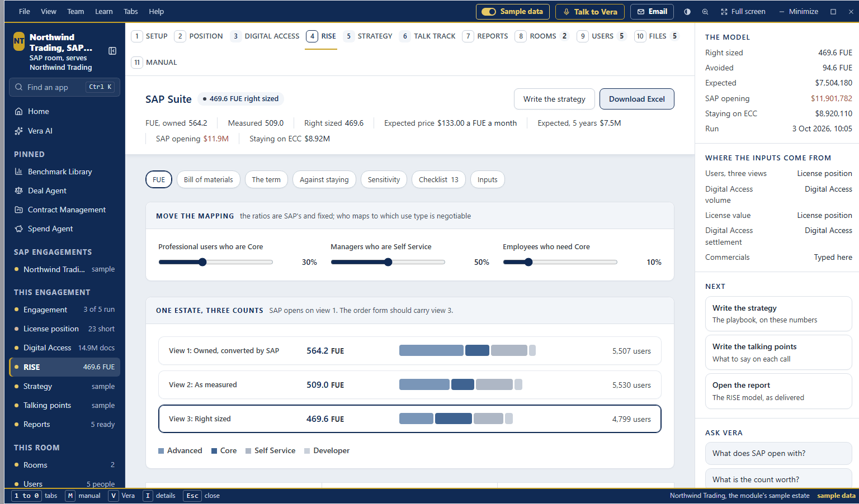Select the Against staying pill
The height and width of the screenshot is (504, 859).
pos(324,179)
